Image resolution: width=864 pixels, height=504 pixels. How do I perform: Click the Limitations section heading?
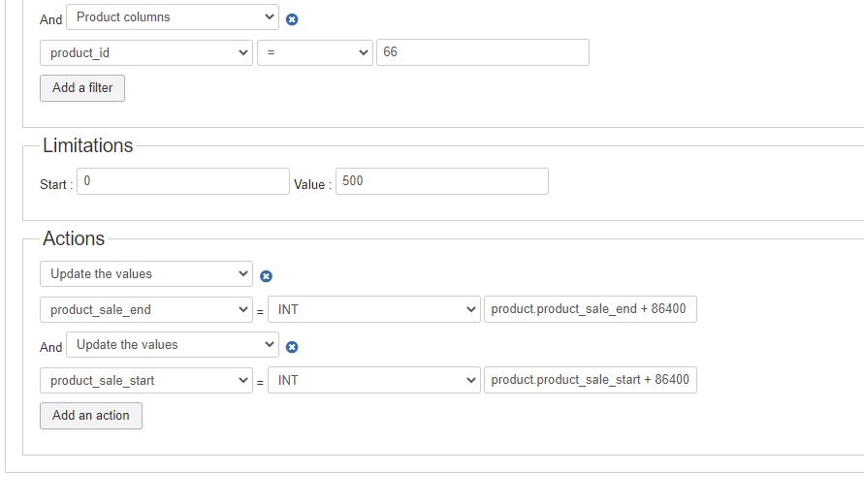tap(87, 146)
